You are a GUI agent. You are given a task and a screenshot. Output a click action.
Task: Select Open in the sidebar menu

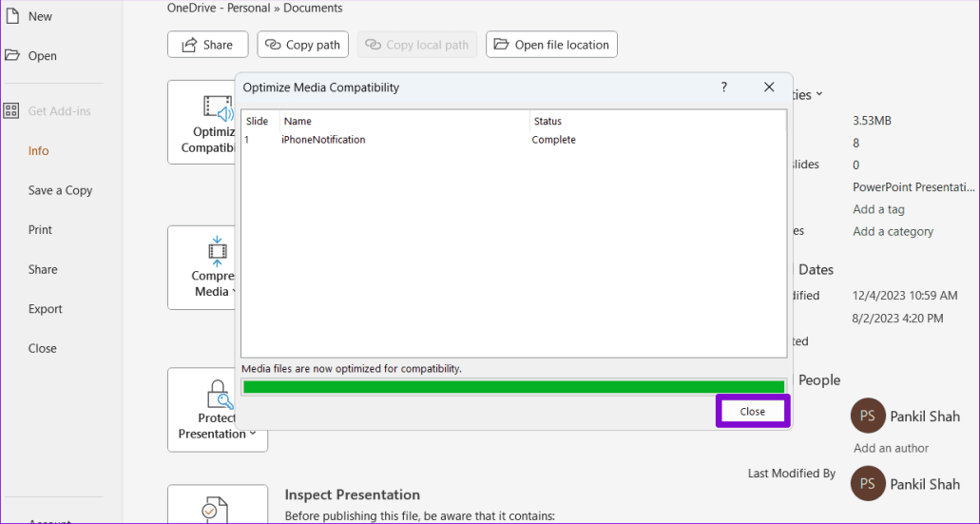42,56
